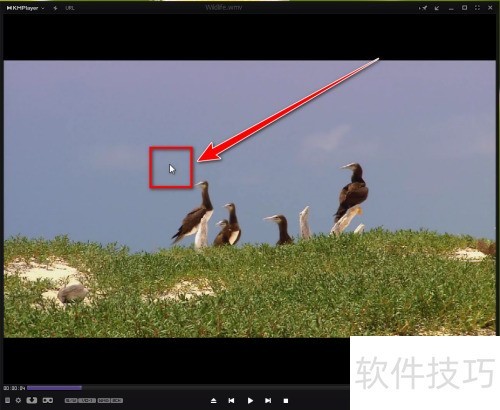Minimize the KMPlayer window
The width and height of the screenshot is (500, 410).
tap(451, 9)
